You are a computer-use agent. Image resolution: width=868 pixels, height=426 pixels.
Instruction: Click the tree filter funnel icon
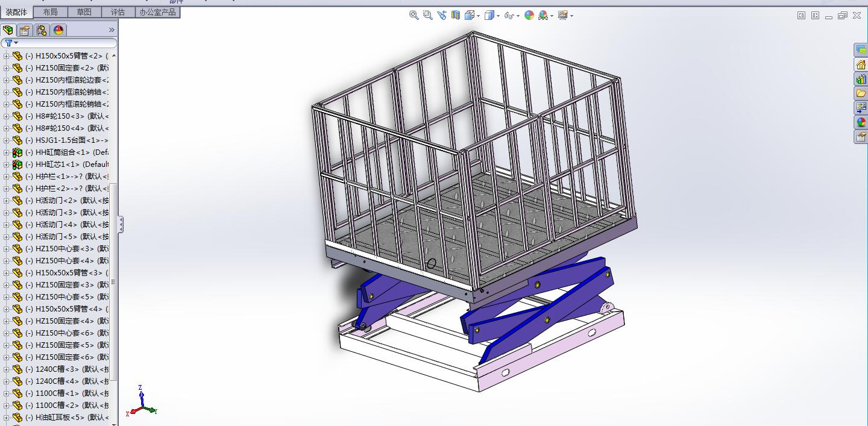coord(8,43)
